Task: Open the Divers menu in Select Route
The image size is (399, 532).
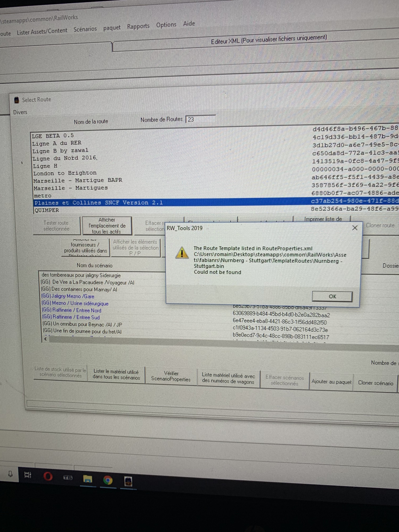Action: [x=20, y=112]
